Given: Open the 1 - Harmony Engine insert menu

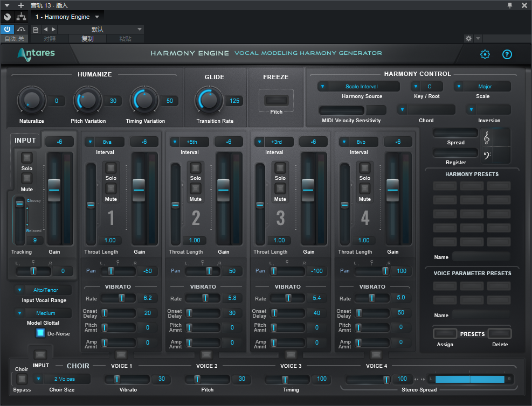Looking at the screenshot, I should point(67,17).
